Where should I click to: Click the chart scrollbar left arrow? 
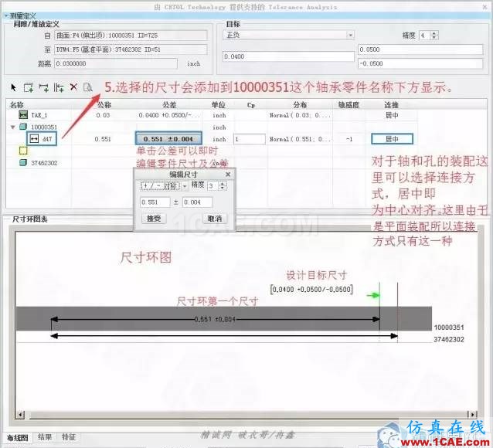tap(20, 414)
